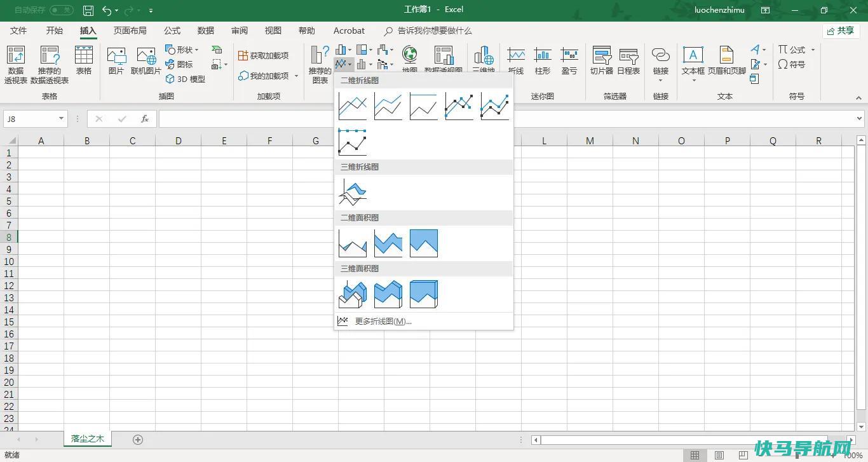Add a new sheet with plus button

tap(138, 439)
